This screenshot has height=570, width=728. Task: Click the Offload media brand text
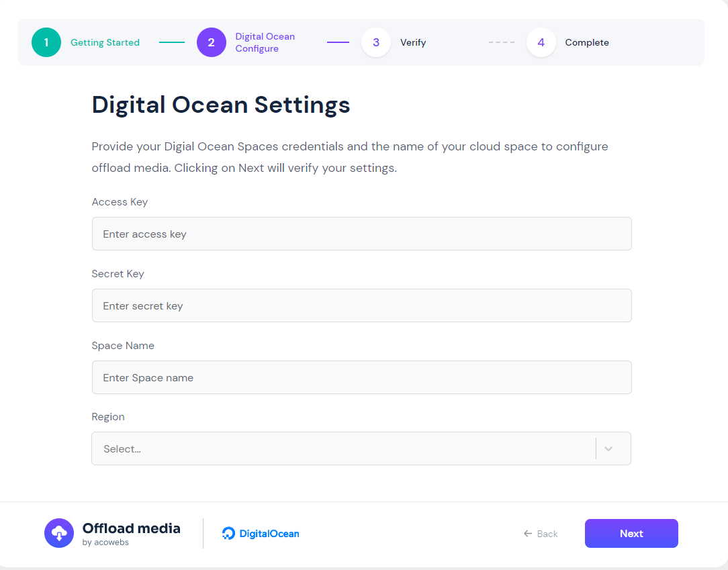[x=132, y=528]
